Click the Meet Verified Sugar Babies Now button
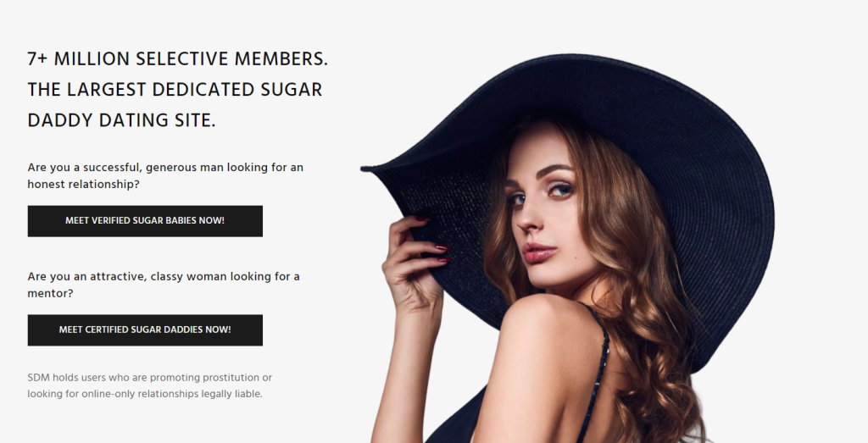This screenshot has height=443, width=868. 145,221
